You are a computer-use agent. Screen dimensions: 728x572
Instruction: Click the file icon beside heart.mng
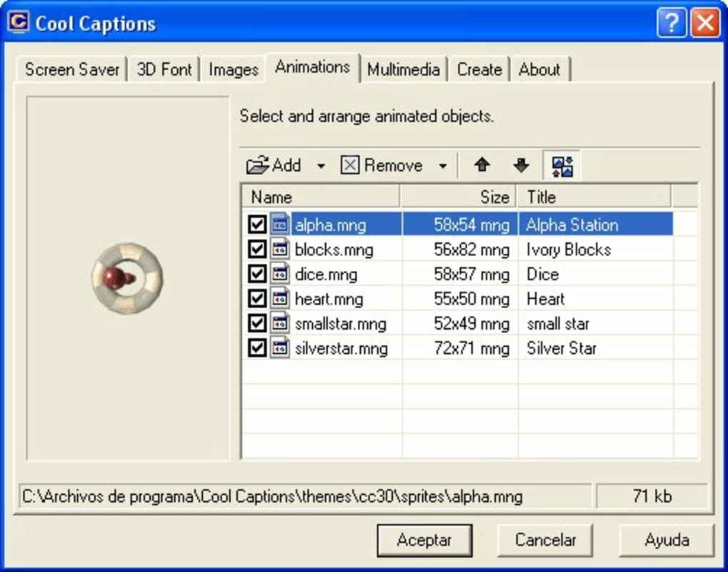click(279, 298)
